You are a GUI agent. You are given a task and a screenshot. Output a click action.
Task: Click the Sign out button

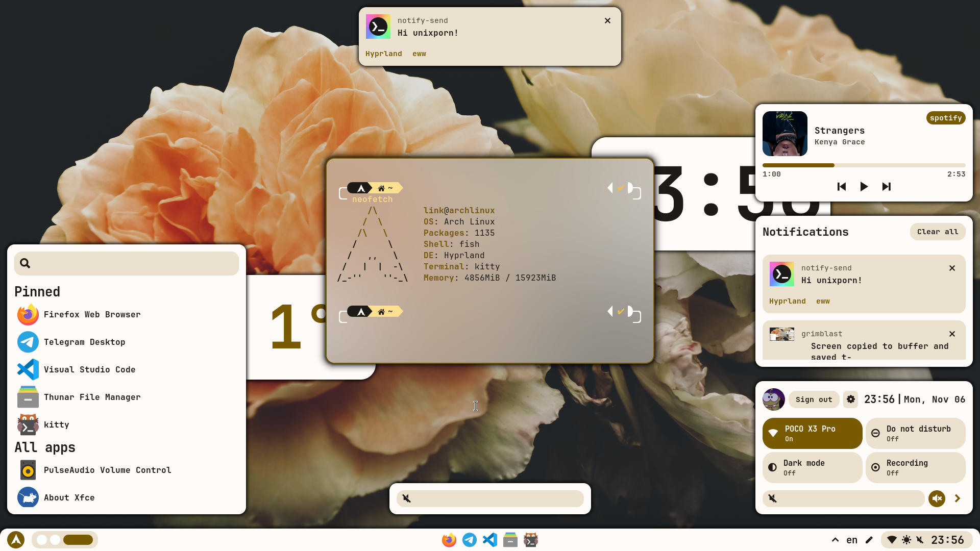point(814,399)
